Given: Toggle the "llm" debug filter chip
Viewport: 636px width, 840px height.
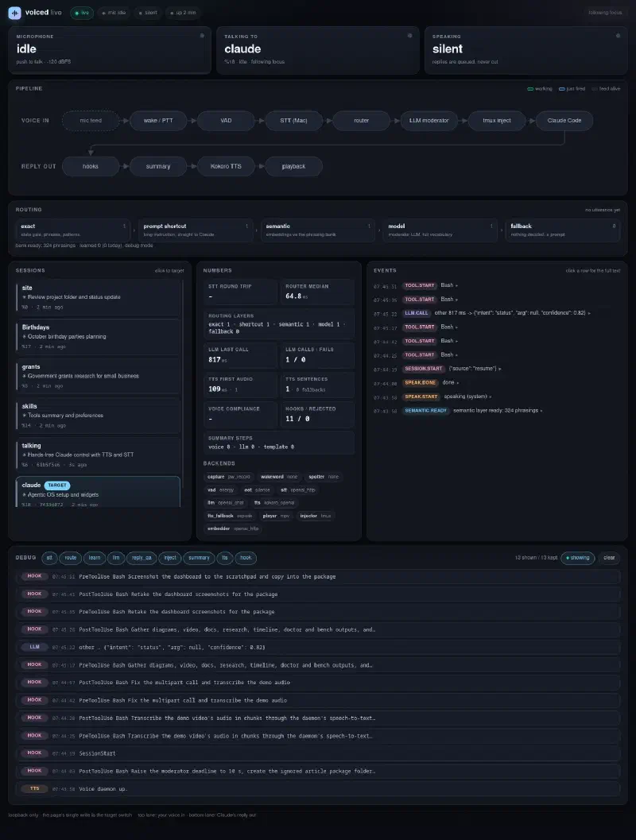Looking at the screenshot, I should click(116, 558).
